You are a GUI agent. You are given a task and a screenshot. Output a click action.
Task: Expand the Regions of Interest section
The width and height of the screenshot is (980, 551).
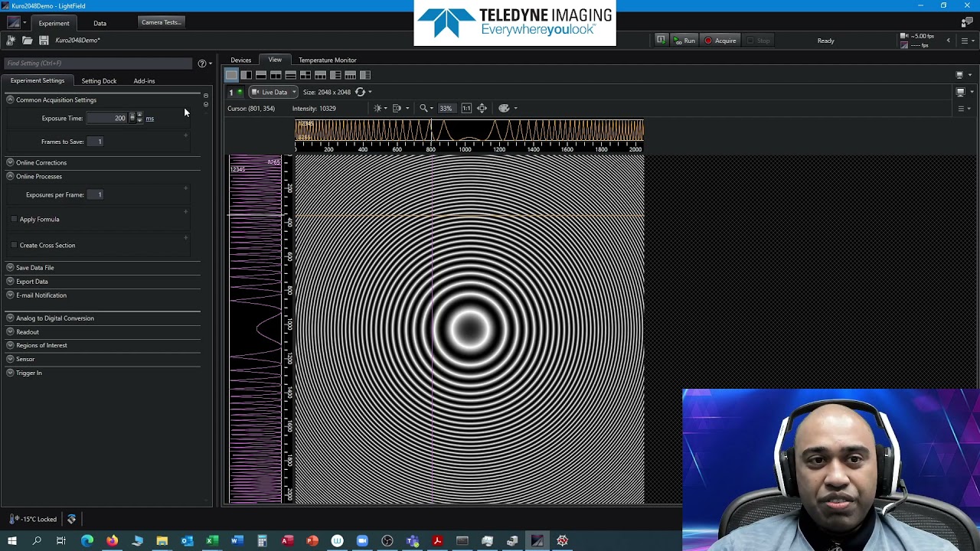[10, 345]
